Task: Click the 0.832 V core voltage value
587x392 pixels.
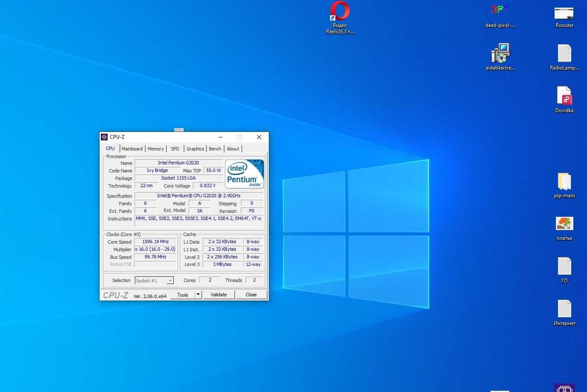Action: [x=208, y=185]
